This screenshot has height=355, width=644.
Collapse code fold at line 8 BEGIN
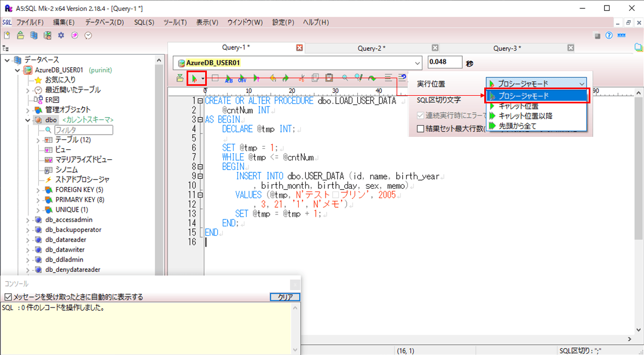(x=200, y=167)
